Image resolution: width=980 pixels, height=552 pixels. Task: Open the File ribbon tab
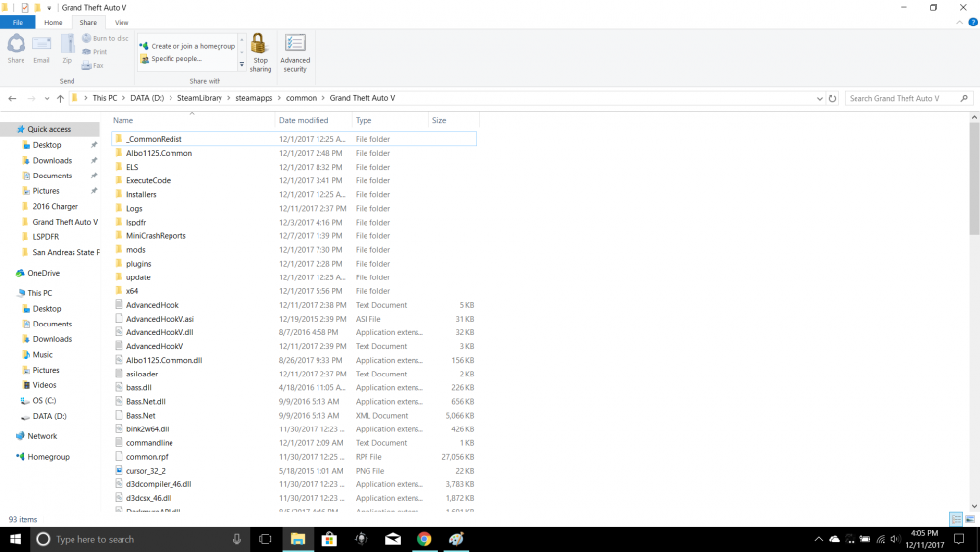(18, 22)
